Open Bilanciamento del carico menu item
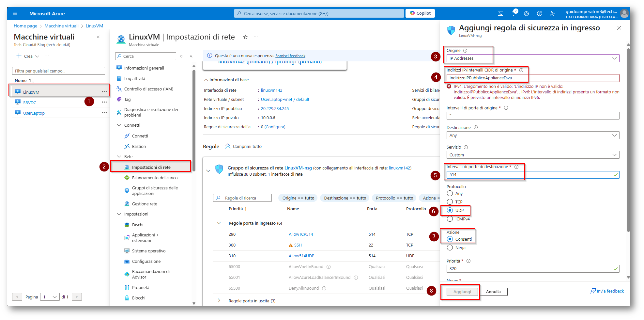 pyautogui.click(x=155, y=178)
